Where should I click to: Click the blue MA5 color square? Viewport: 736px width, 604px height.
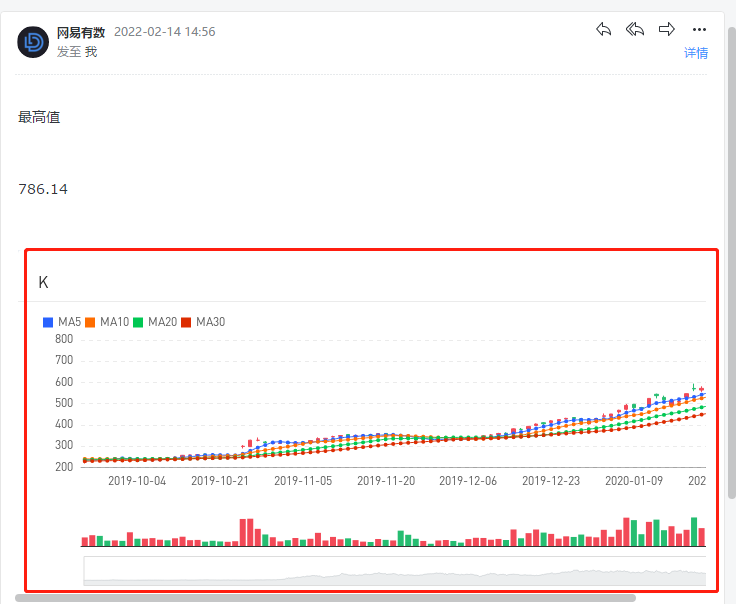48,322
